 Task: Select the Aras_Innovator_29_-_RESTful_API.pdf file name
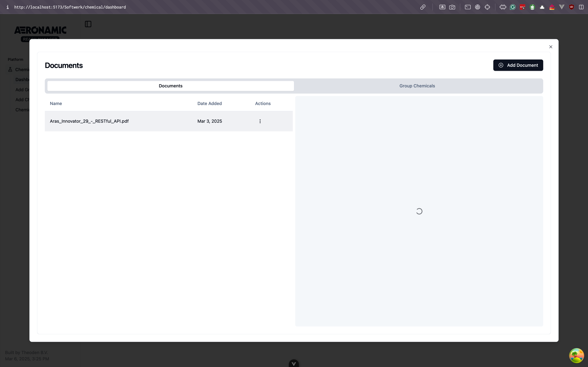pos(89,121)
